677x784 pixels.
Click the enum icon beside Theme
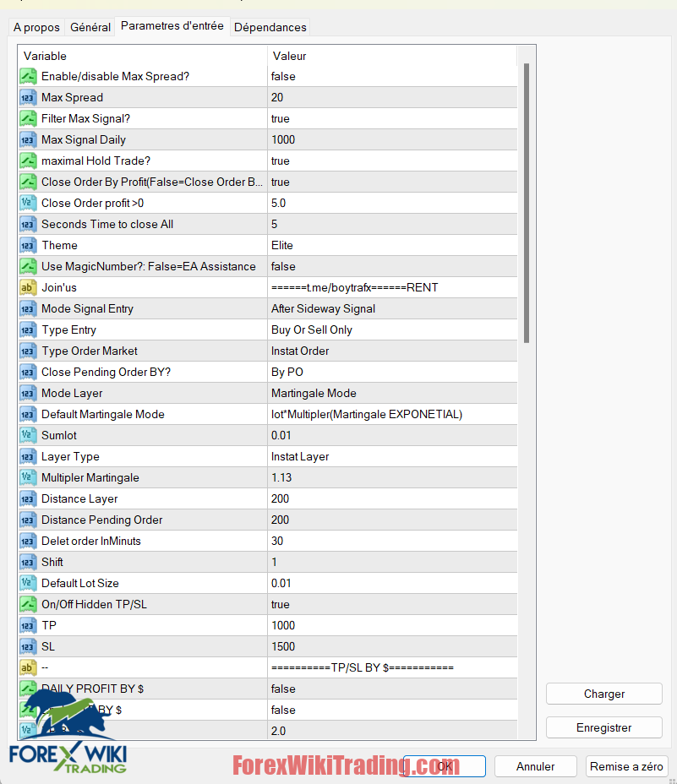(x=27, y=245)
